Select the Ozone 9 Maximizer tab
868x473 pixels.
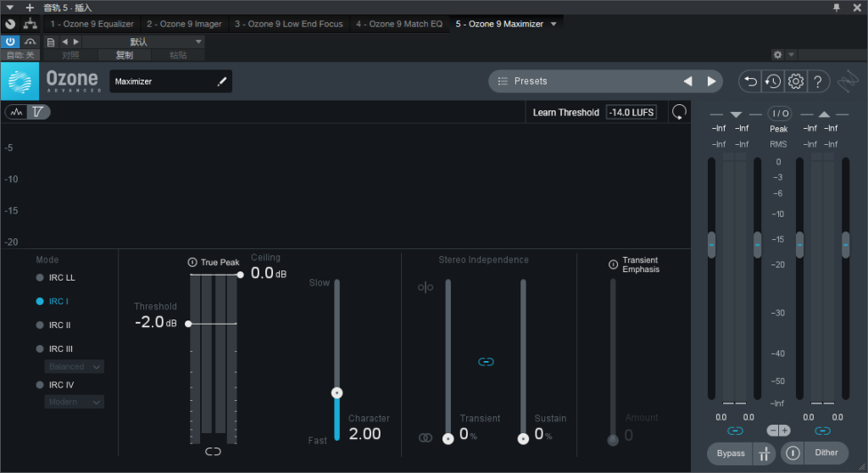tap(499, 24)
